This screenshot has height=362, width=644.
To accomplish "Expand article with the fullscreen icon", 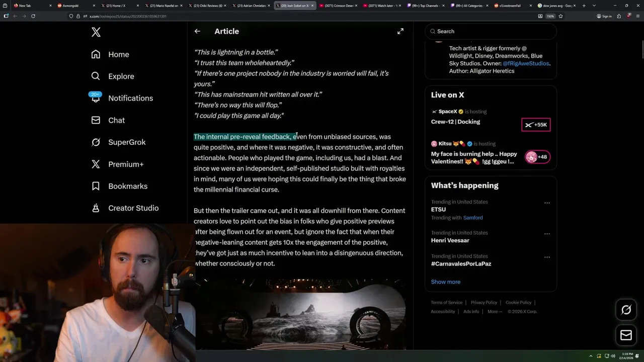I will 400,31.
